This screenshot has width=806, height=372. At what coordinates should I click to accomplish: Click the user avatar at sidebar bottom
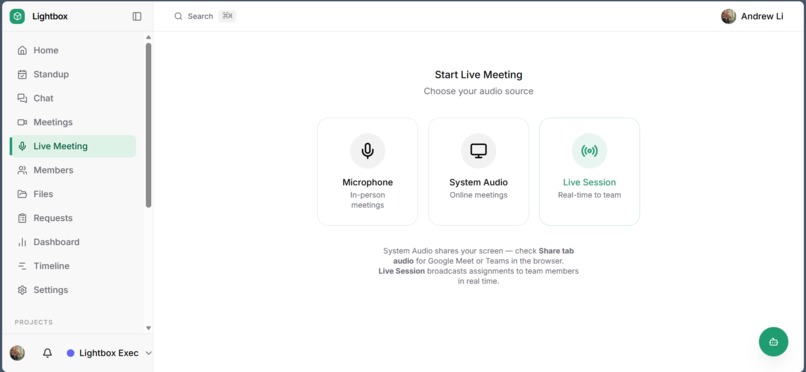pyautogui.click(x=17, y=353)
